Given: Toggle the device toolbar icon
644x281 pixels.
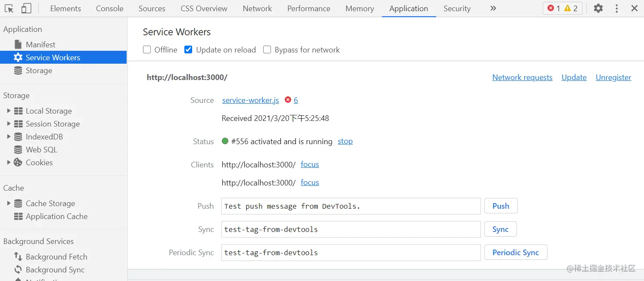Looking at the screenshot, I should pyautogui.click(x=26, y=8).
